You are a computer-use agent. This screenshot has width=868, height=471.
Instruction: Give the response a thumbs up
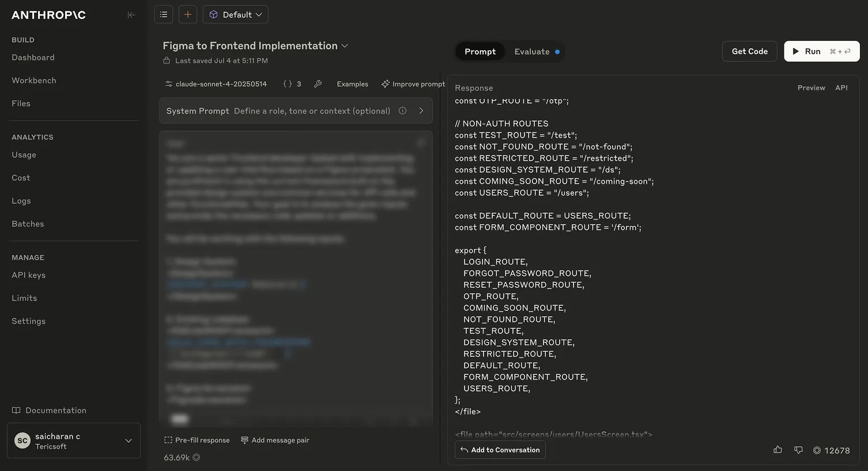(778, 450)
